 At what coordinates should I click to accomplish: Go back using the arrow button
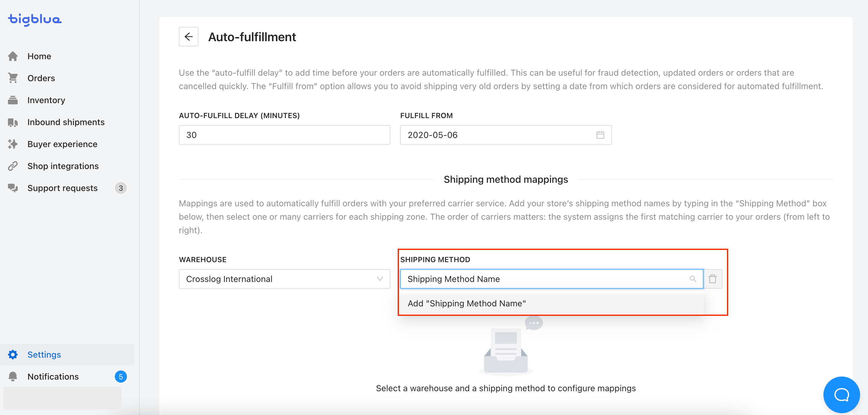click(188, 37)
